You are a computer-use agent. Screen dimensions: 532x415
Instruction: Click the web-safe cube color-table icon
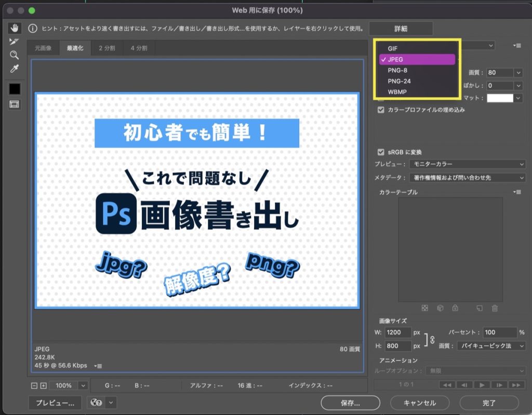click(440, 308)
